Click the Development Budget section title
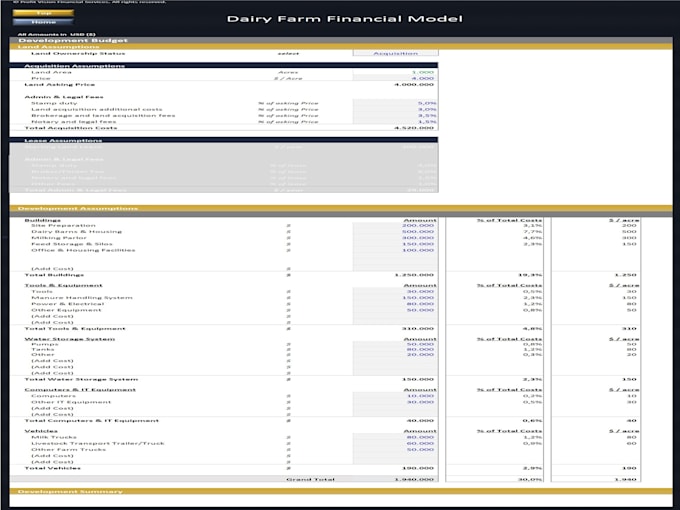This screenshot has width=680, height=510. pos(73,40)
